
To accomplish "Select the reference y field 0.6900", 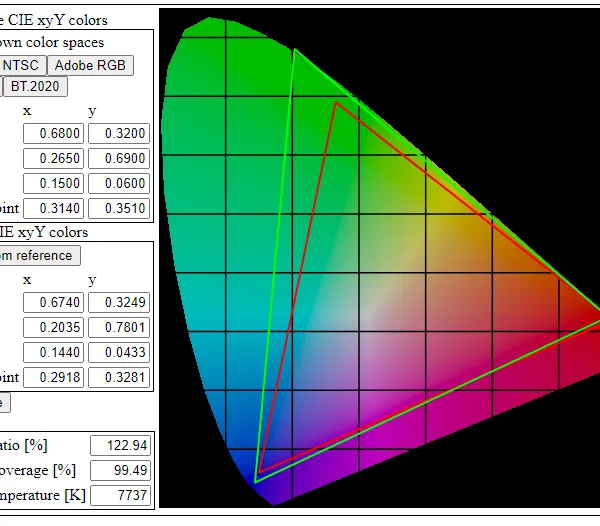I will (x=119, y=158).
